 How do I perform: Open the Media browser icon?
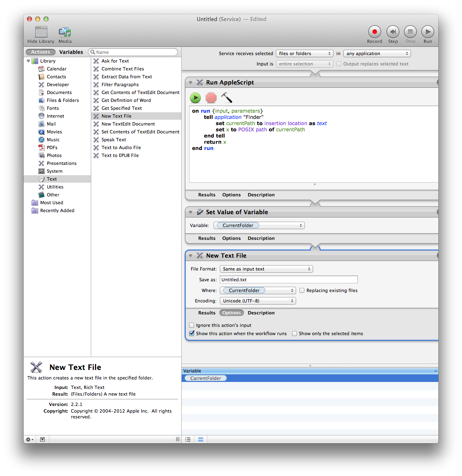point(65,32)
